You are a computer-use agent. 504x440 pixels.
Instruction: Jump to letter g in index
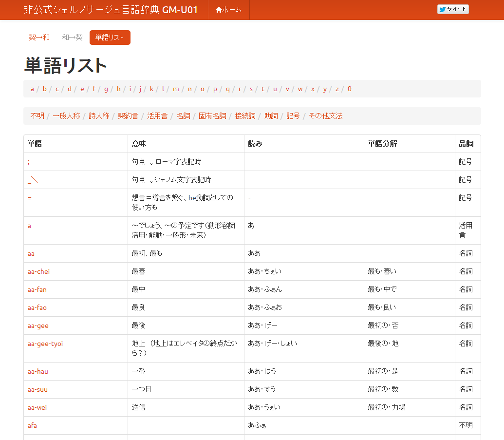point(106,89)
